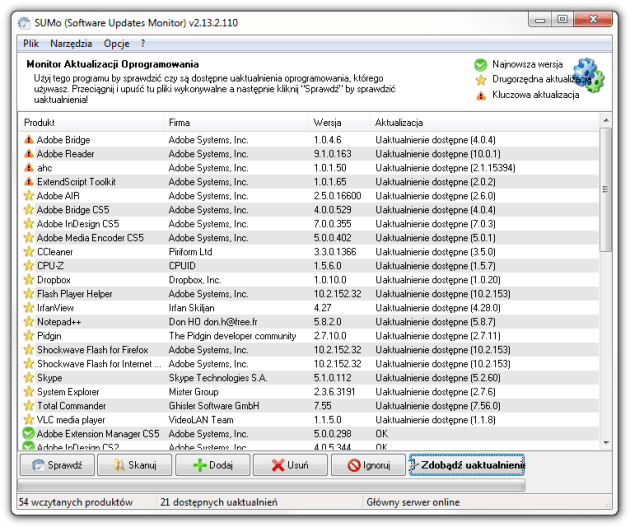The image size is (630, 527).
Task: Click 21 dostępnych uaktualnień status entry
Action: (219, 502)
